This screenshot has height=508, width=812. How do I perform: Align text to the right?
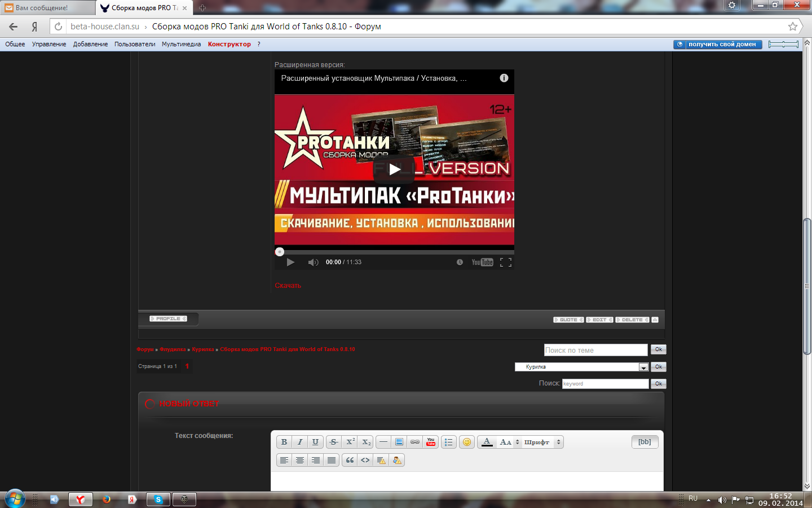[x=316, y=461]
